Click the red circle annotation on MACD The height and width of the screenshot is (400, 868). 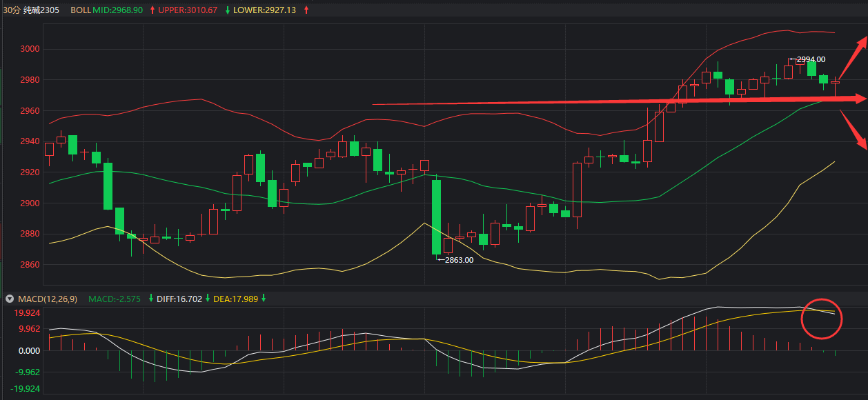point(822,319)
